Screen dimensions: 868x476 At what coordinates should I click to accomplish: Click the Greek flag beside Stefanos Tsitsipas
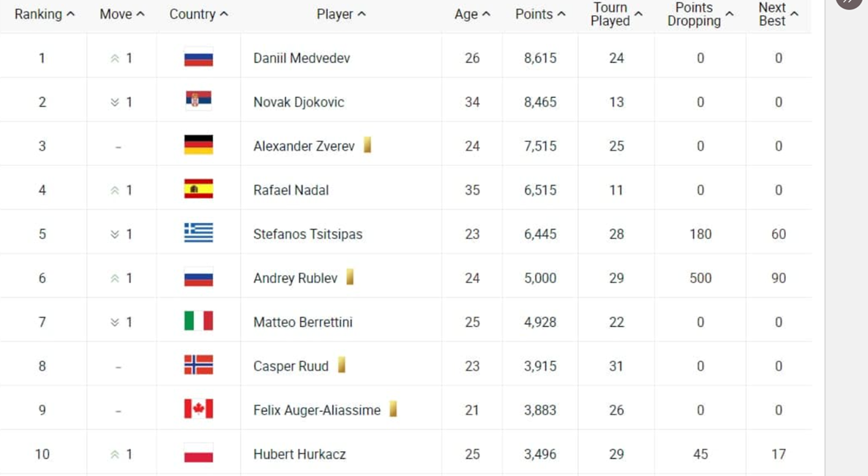point(198,233)
